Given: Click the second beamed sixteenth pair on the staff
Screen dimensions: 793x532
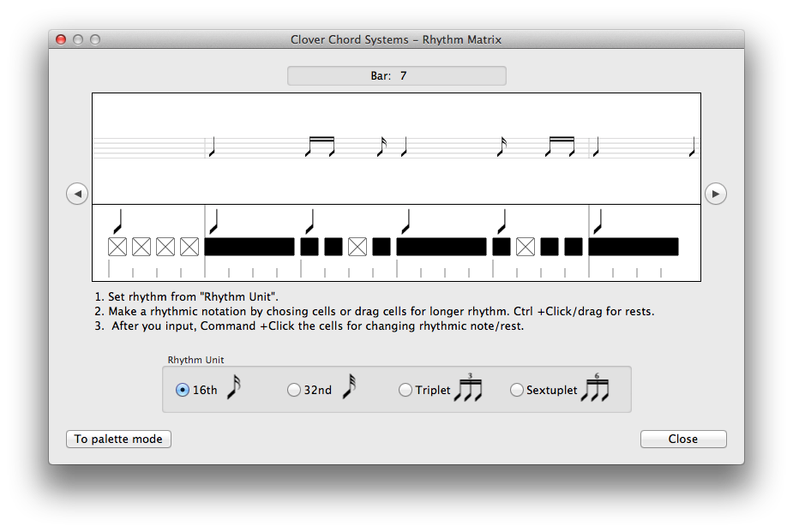Looking at the screenshot, I should (x=560, y=146).
